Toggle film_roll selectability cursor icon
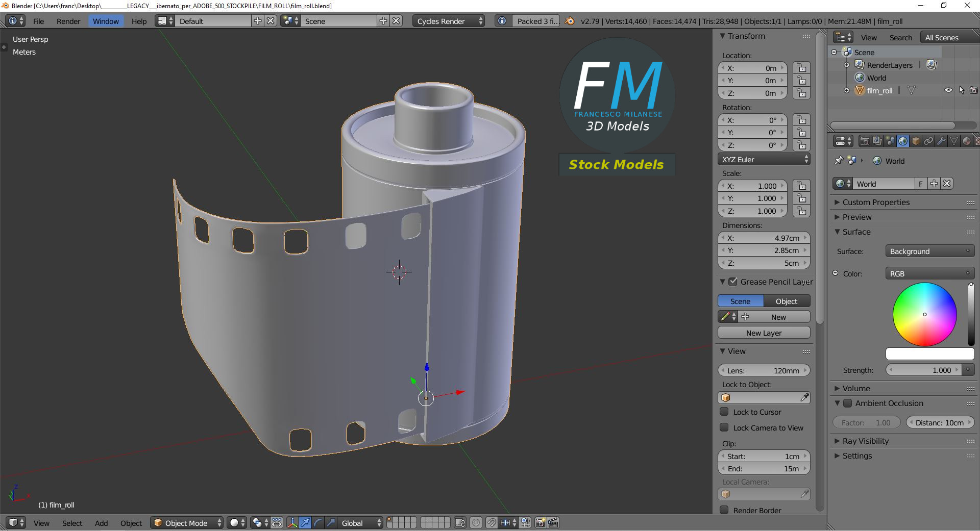 [962, 90]
